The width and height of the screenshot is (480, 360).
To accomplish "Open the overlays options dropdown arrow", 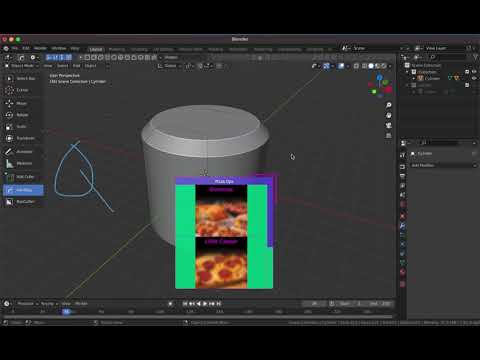I will click(x=347, y=66).
